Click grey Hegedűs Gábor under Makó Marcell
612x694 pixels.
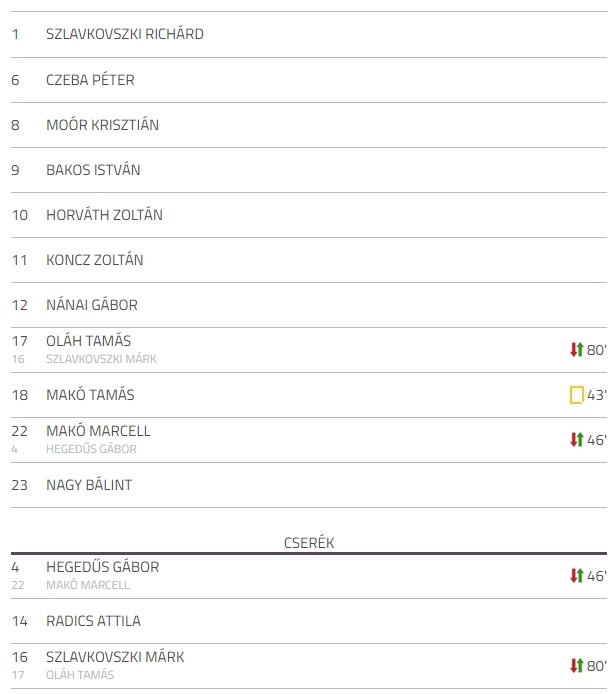[91, 449]
